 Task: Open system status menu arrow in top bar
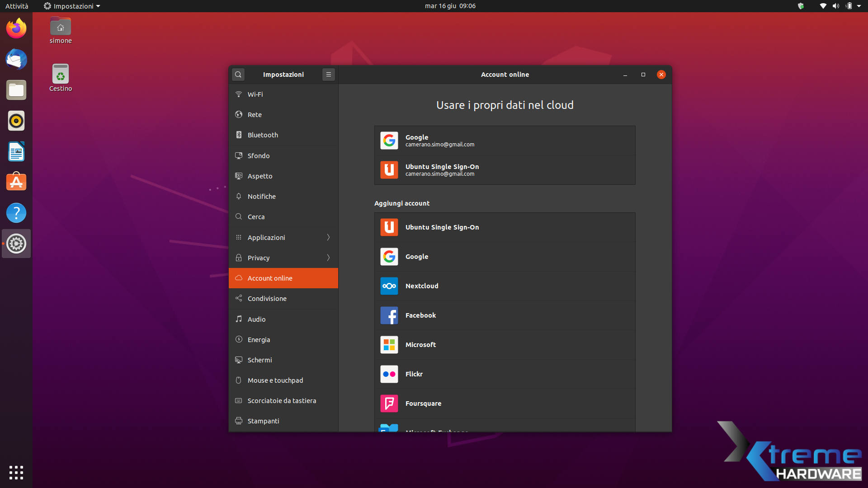coord(859,6)
